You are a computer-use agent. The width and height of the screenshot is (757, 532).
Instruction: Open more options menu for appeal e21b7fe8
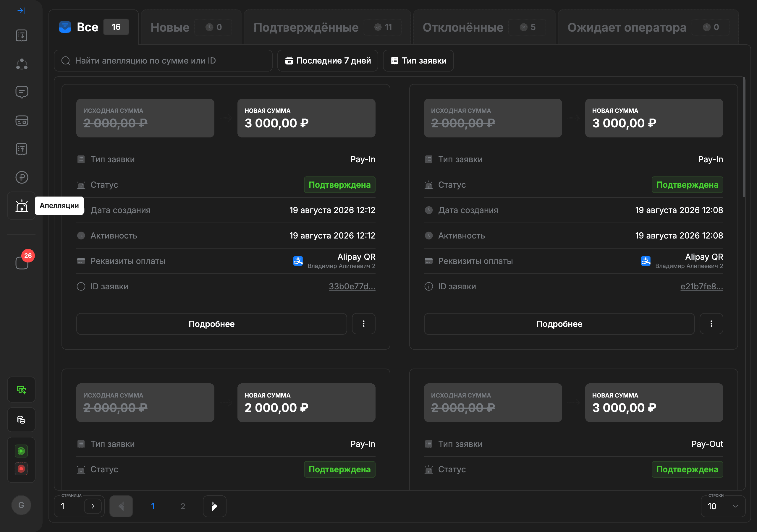pyautogui.click(x=711, y=324)
